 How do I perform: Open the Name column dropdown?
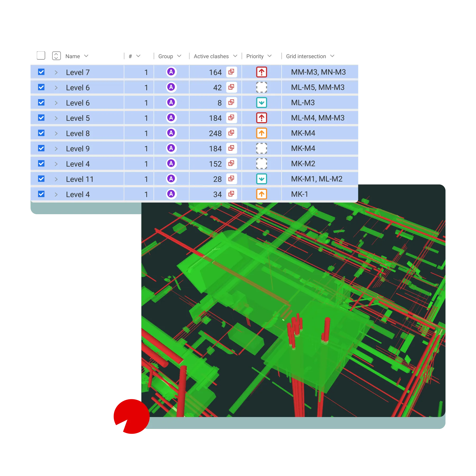(86, 56)
